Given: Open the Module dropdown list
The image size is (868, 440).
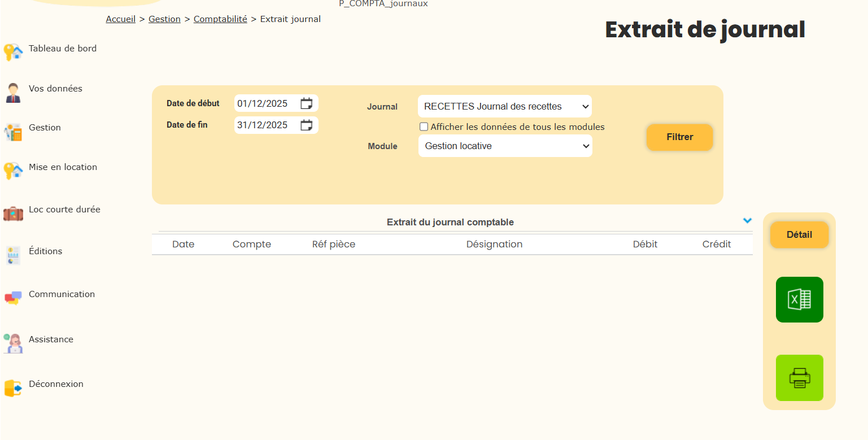Looking at the screenshot, I should pos(505,146).
